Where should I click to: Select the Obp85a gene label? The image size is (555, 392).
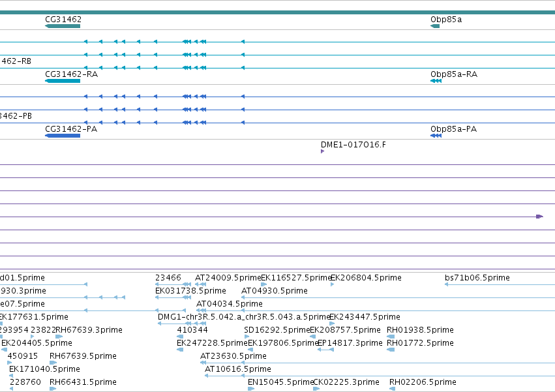click(446, 20)
